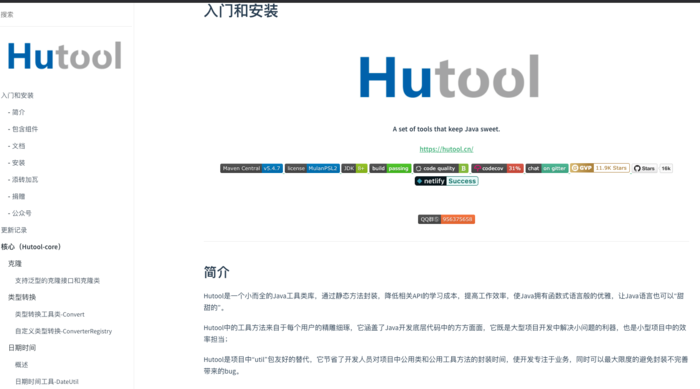Go to 包含组件 in the sidebar
This screenshot has height=389, width=700.
tap(25, 129)
